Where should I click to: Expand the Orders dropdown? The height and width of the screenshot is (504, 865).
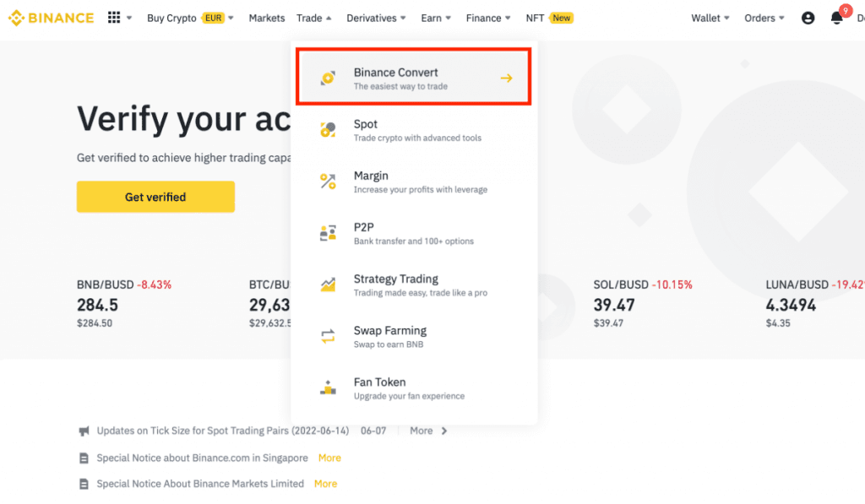tap(764, 18)
